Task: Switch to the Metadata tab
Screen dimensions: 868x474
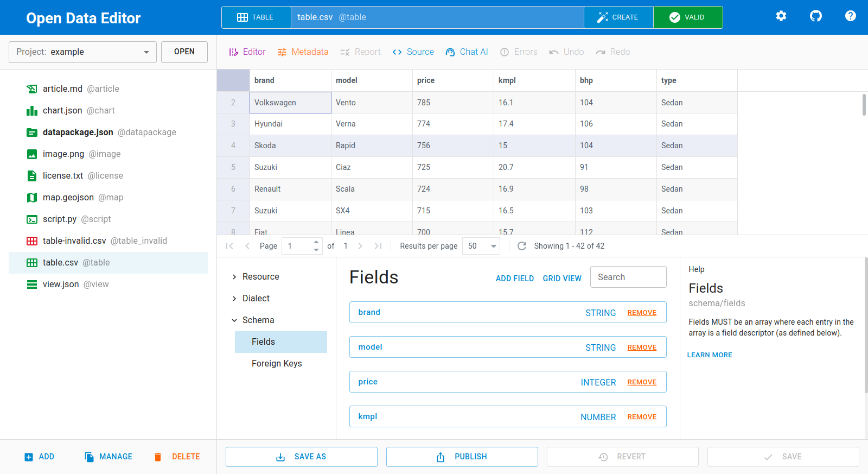Action: click(303, 52)
